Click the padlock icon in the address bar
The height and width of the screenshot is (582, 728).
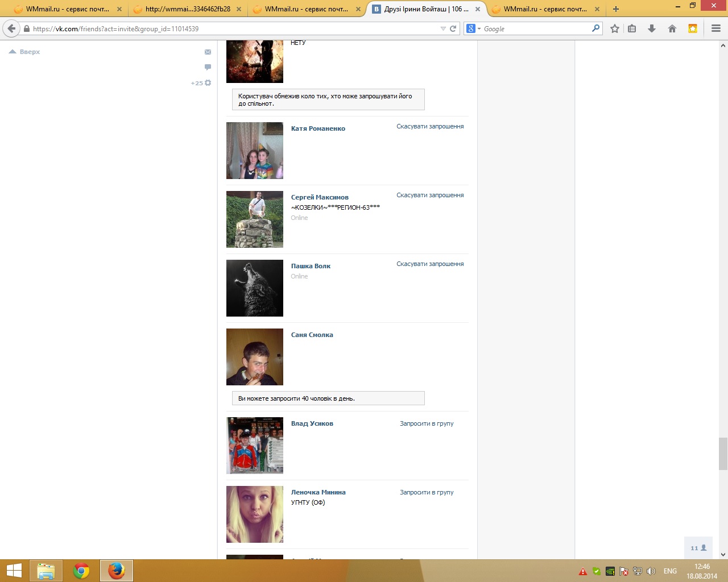pos(27,28)
